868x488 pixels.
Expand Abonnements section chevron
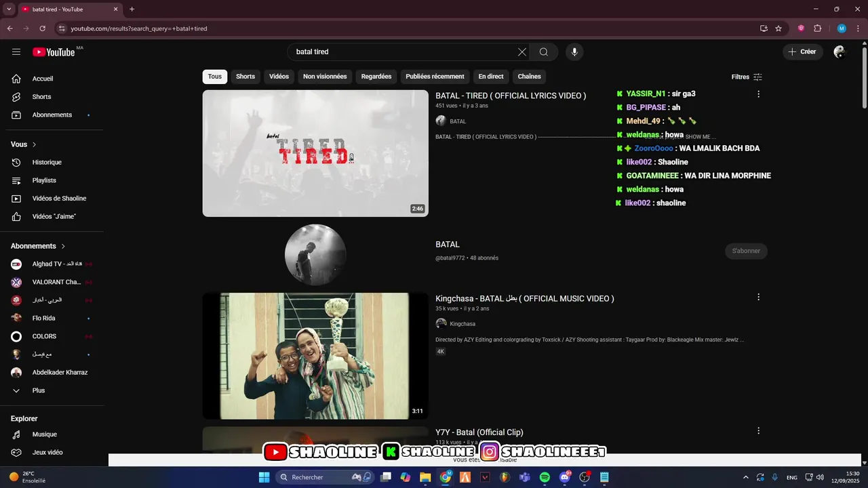pos(63,246)
